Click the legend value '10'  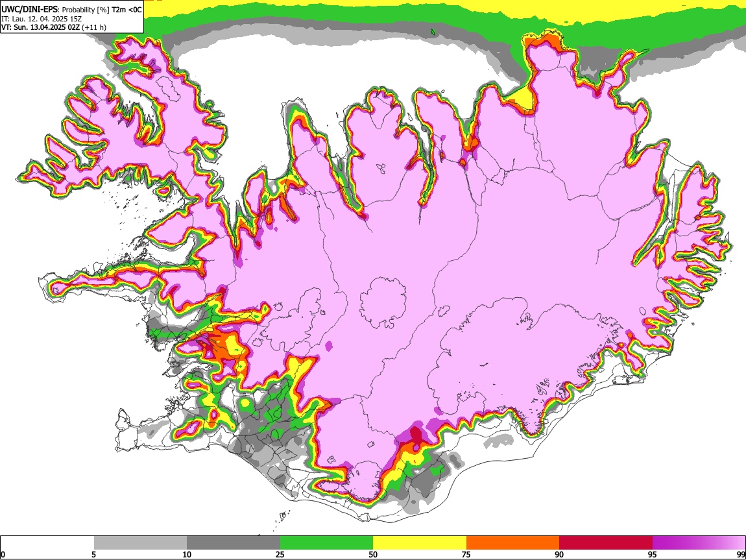click(x=187, y=554)
